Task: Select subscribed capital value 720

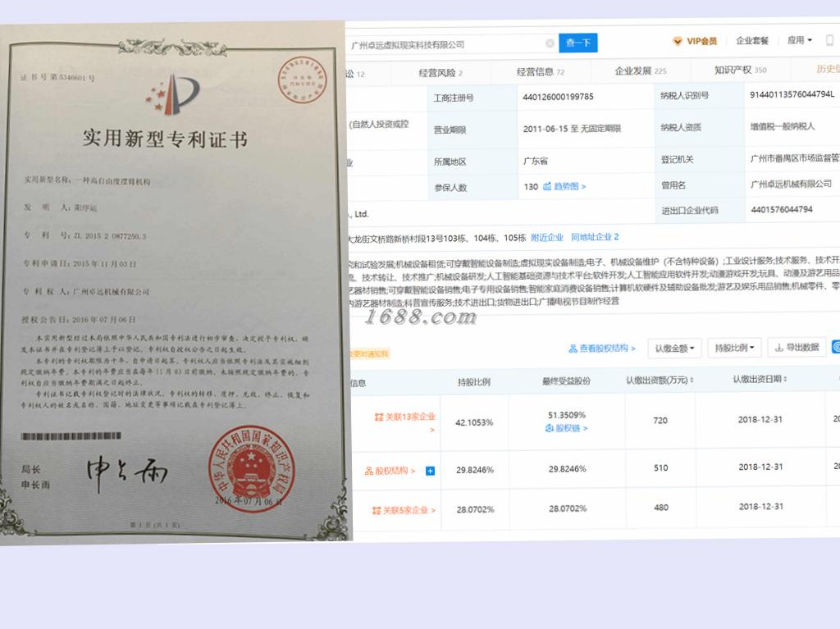Action: 660,421
